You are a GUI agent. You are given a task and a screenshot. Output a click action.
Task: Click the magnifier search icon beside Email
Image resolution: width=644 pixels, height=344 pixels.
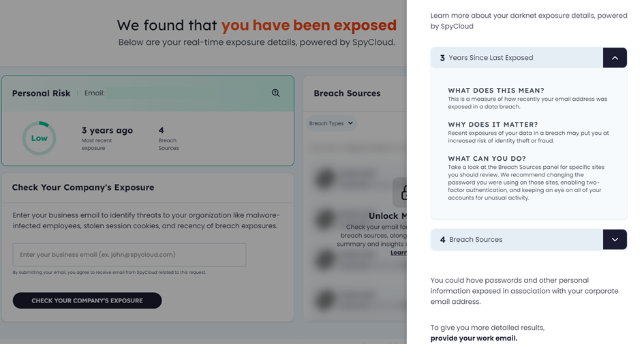[275, 93]
